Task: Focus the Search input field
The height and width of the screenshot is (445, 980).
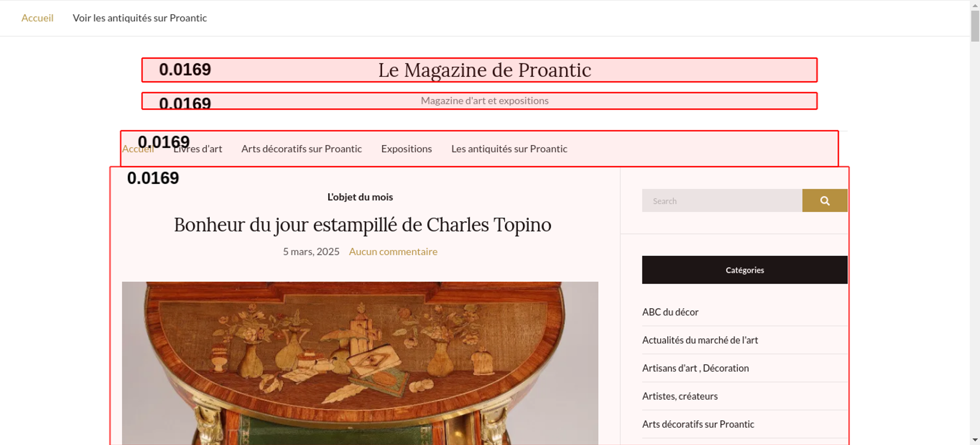Action: 722,200
